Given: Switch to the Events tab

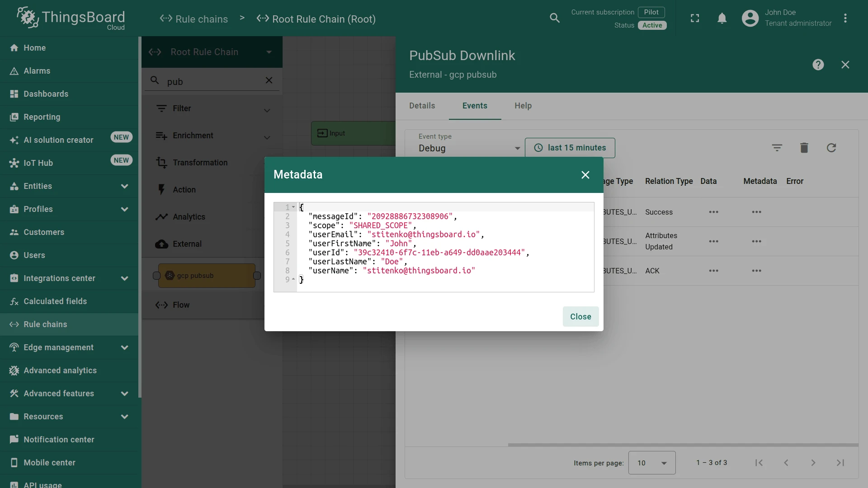Looking at the screenshot, I should point(475,106).
